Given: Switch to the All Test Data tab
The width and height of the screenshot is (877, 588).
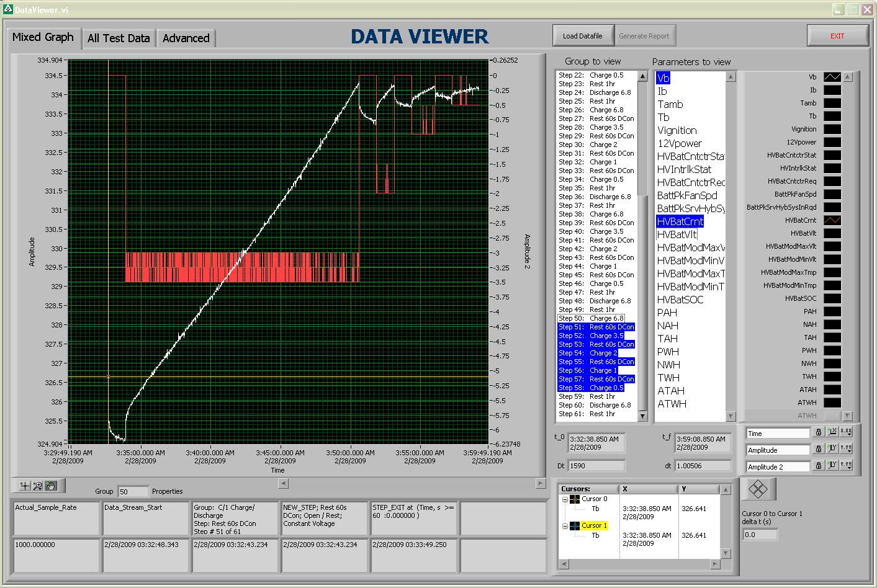Looking at the screenshot, I should pyautogui.click(x=119, y=38).
